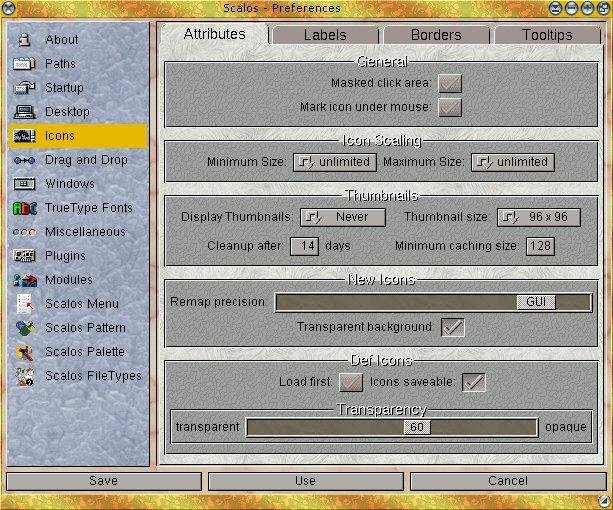Click the Desktop computer icon

(24, 112)
